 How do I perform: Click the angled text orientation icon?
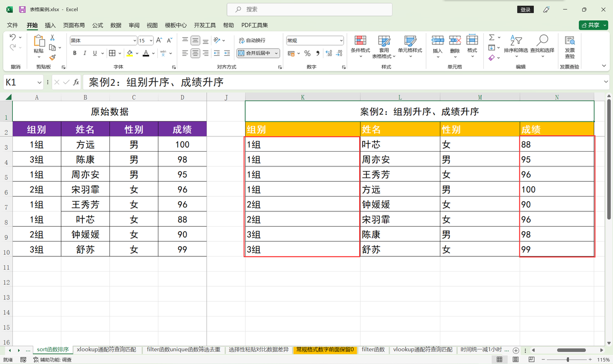tap(217, 40)
